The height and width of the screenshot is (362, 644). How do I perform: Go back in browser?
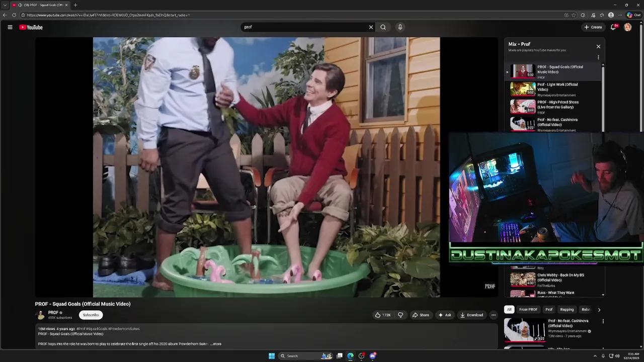coord(5,15)
